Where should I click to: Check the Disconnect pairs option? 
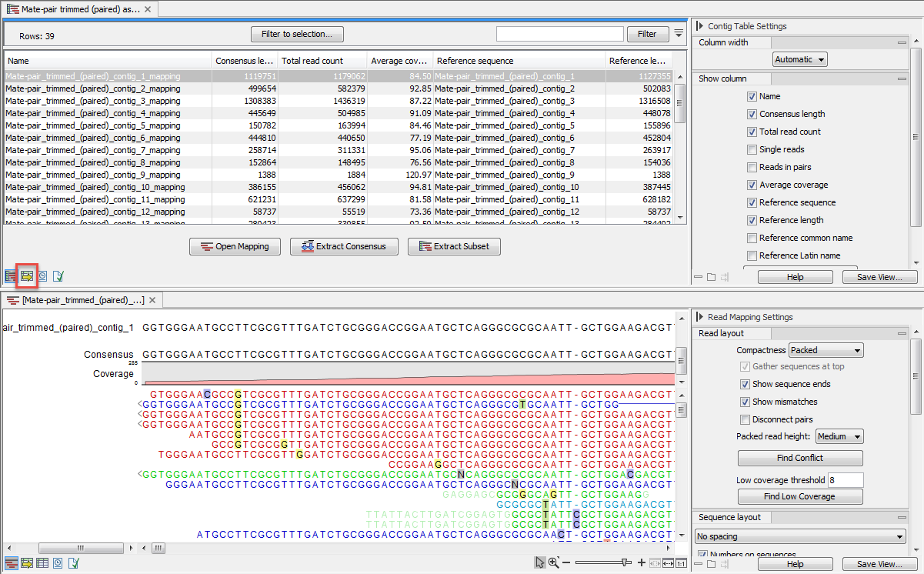(745, 419)
